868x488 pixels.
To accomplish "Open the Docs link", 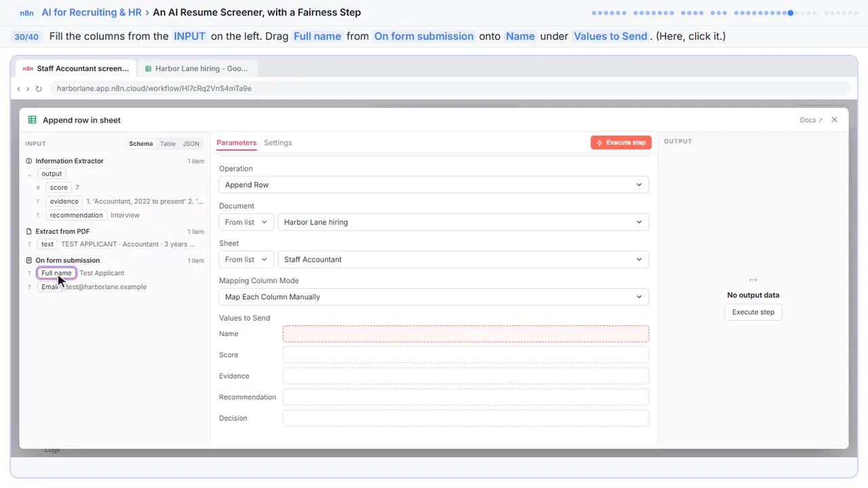I will [x=811, y=120].
